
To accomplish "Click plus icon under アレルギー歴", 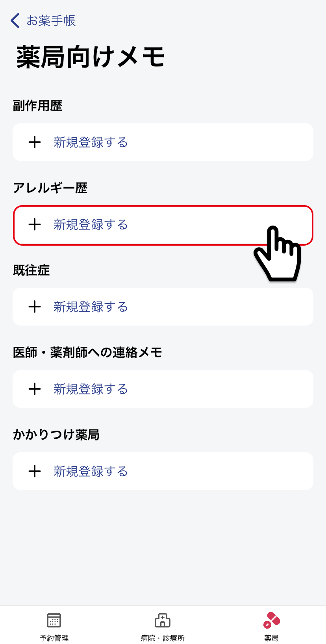I will click(35, 224).
